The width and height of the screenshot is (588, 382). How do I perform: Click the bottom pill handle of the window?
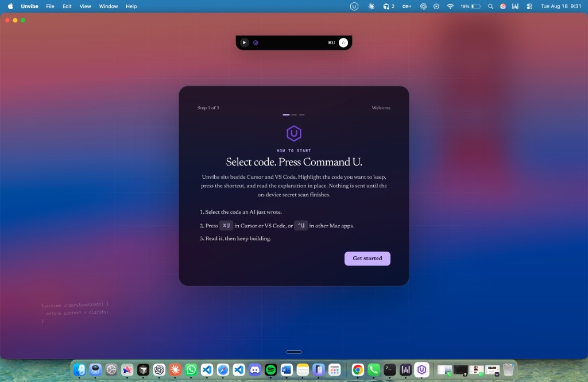(294, 352)
